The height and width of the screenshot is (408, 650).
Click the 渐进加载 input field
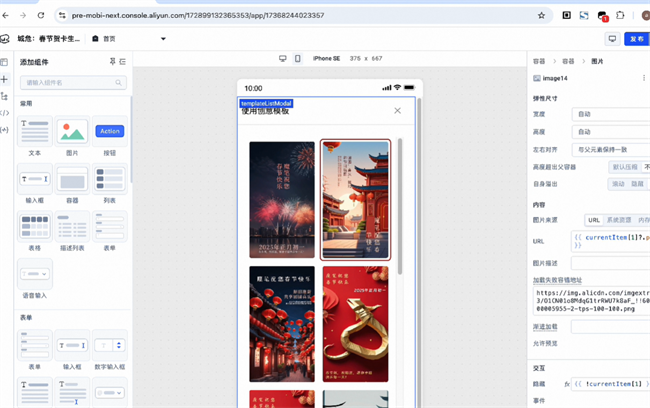click(x=611, y=327)
